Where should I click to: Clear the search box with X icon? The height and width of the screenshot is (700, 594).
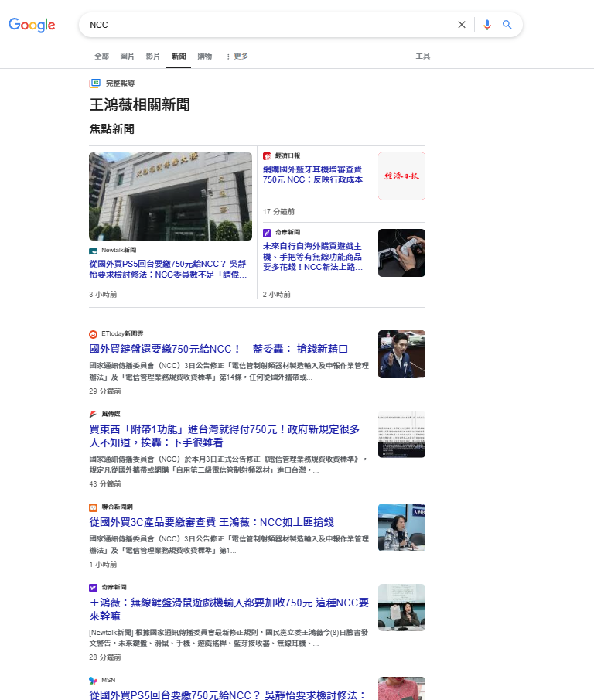462,25
